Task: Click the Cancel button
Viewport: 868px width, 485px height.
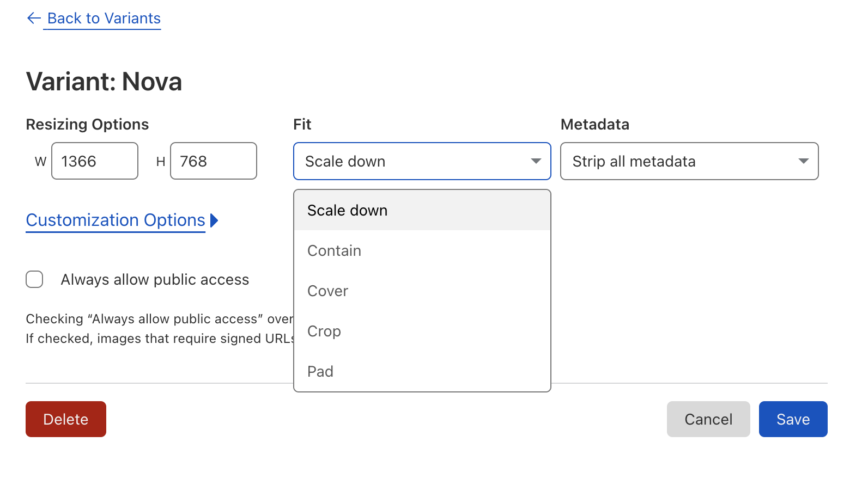Action: (x=708, y=419)
